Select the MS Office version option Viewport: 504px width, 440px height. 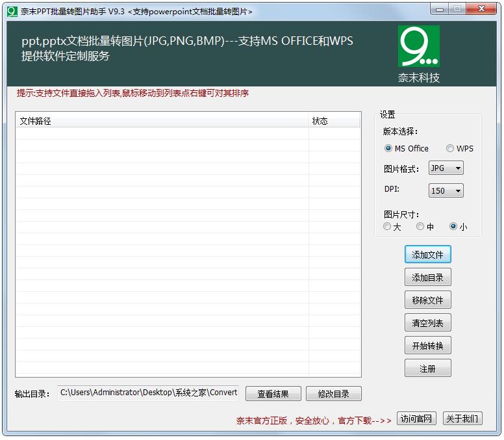coord(388,148)
